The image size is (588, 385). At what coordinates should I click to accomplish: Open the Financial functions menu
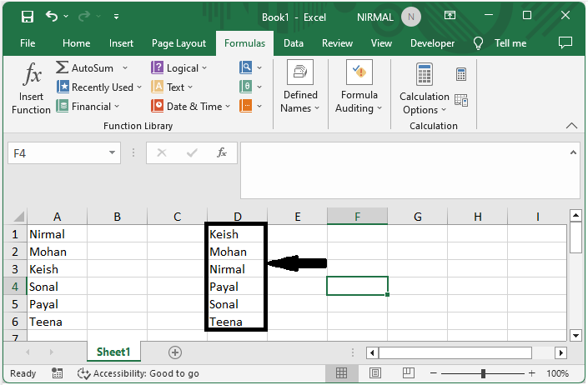(88, 107)
